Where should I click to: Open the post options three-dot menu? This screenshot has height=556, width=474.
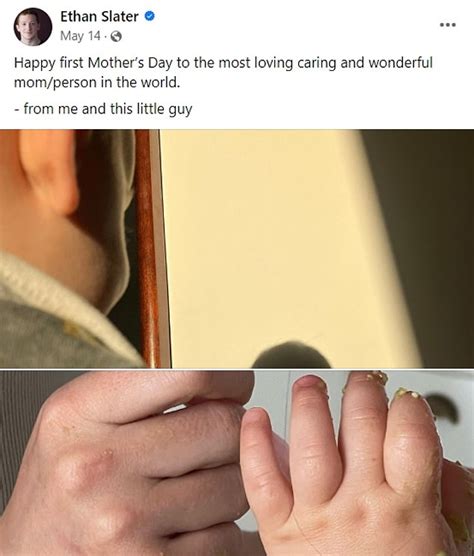coord(447,25)
